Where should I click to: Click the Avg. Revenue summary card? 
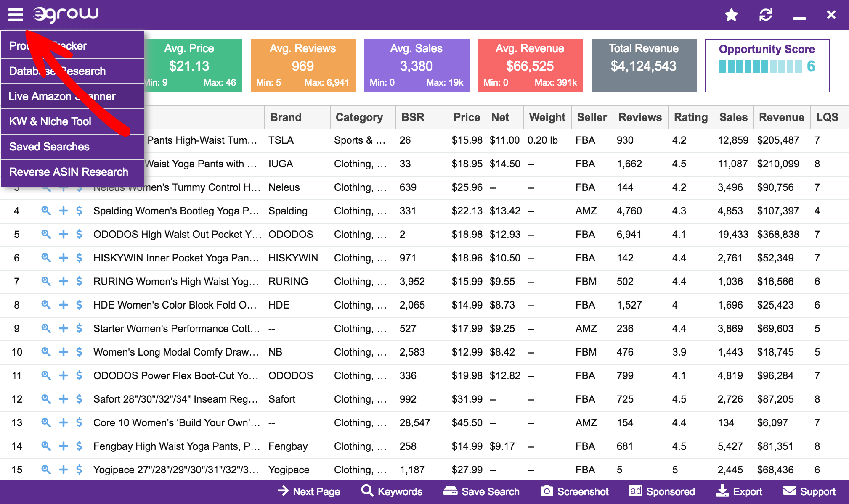pyautogui.click(x=530, y=66)
